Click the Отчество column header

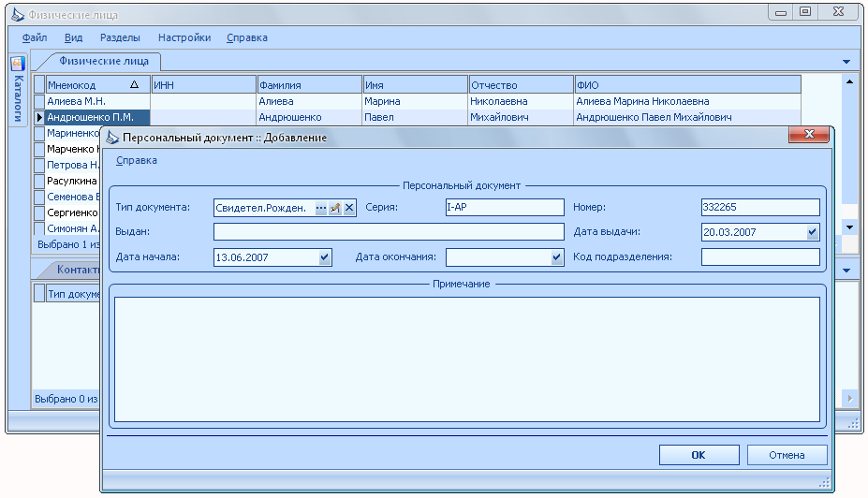pos(521,84)
